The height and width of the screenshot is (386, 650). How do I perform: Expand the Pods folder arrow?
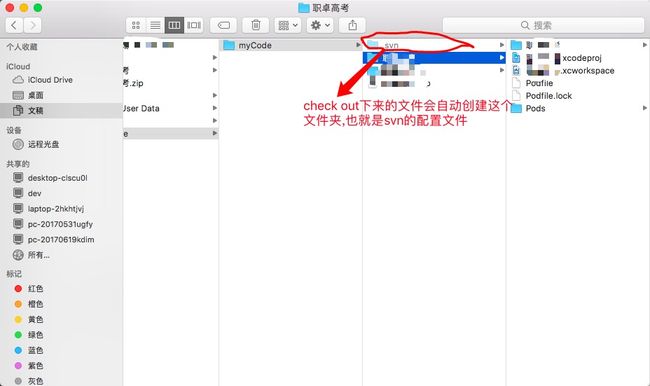point(645,108)
